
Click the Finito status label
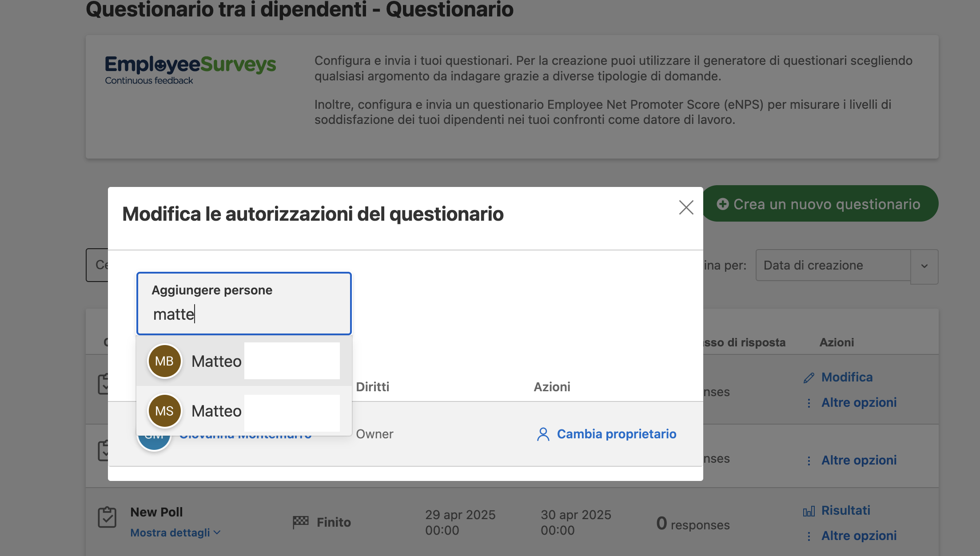[x=334, y=522]
